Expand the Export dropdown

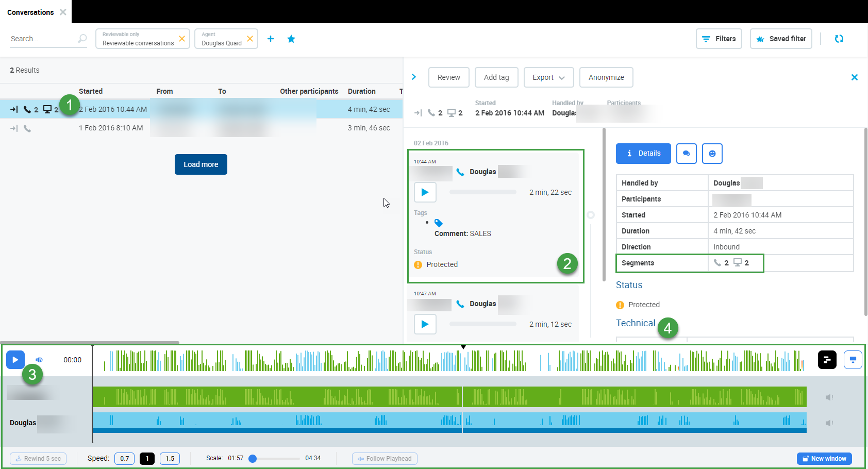(548, 77)
